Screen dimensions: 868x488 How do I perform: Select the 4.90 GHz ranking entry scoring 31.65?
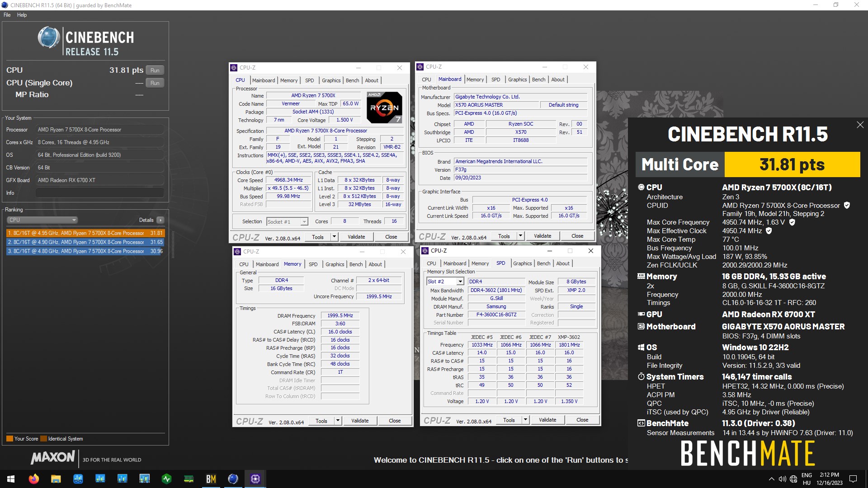point(85,242)
